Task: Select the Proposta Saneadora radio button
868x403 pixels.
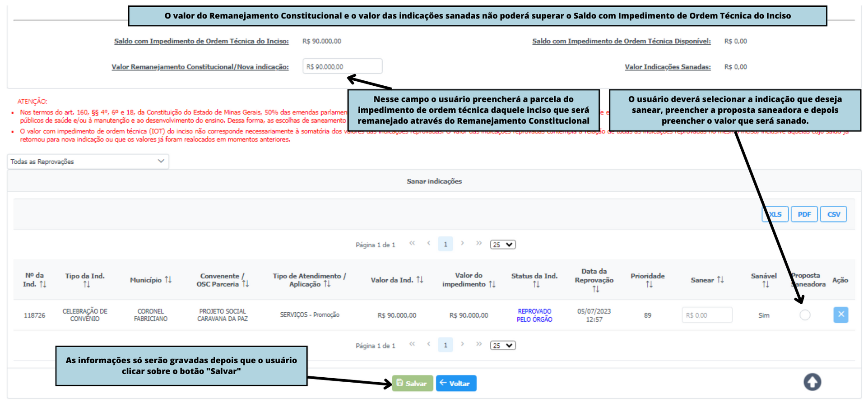Action: (x=805, y=315)
